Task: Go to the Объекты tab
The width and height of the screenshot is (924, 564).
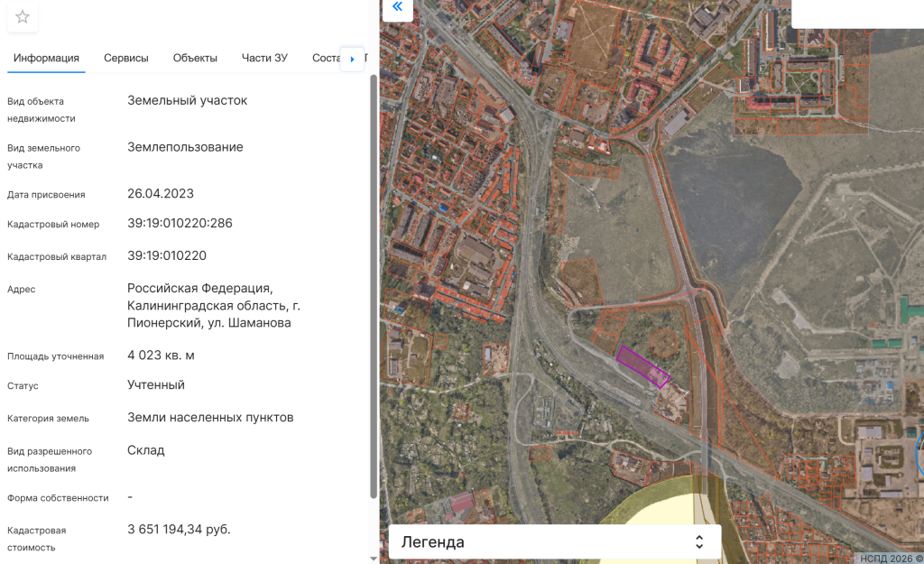Action: pyautogui.click(x=195, y=58)
